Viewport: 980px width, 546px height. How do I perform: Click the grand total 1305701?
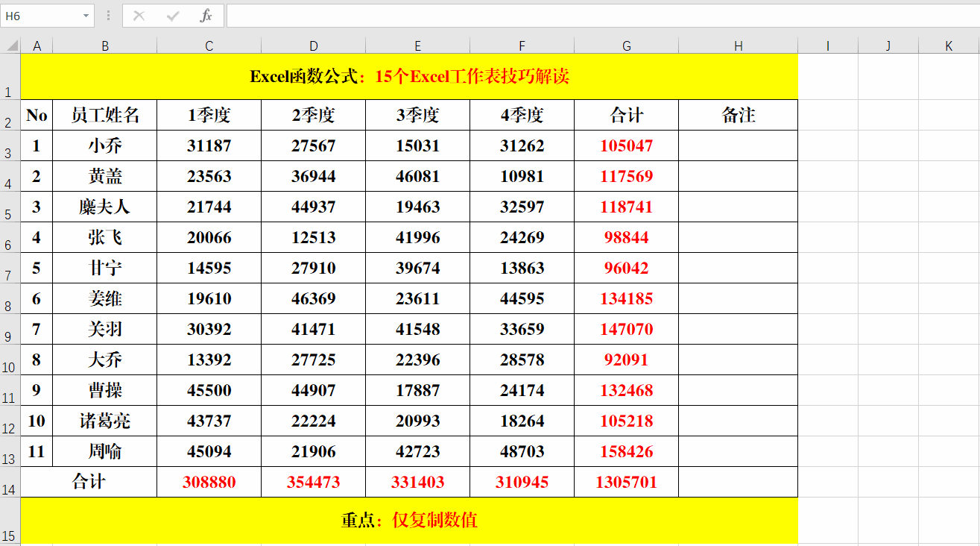tap(627, 483)
